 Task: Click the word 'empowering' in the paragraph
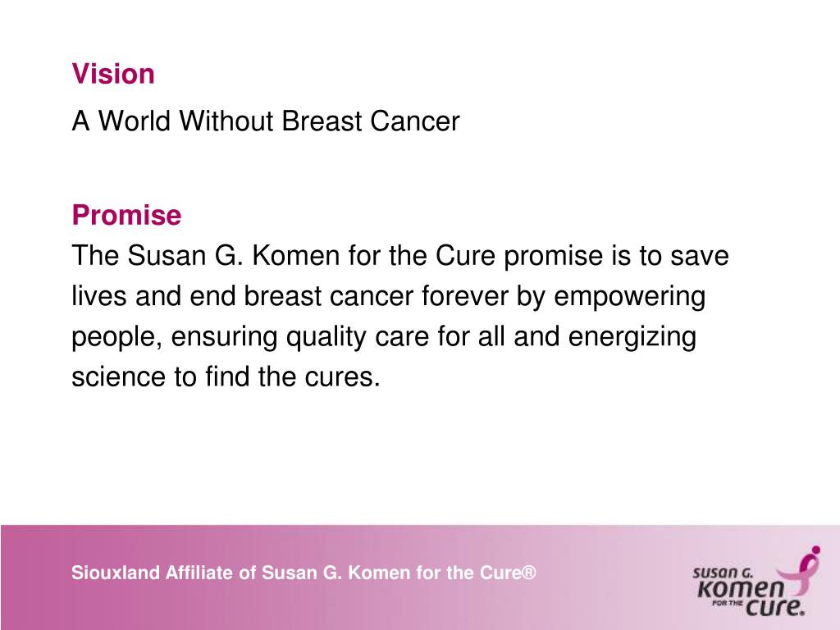[x=629, y=298]
